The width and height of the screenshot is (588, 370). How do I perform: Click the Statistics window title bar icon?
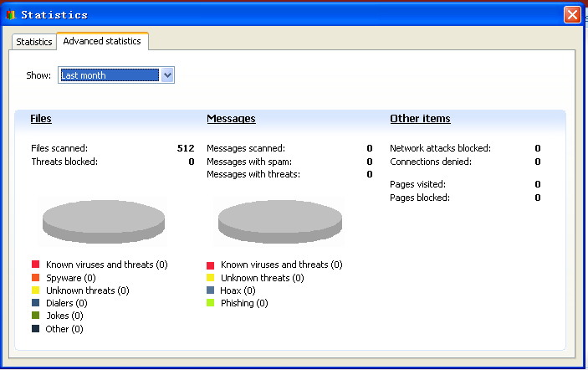coord(10,14)
